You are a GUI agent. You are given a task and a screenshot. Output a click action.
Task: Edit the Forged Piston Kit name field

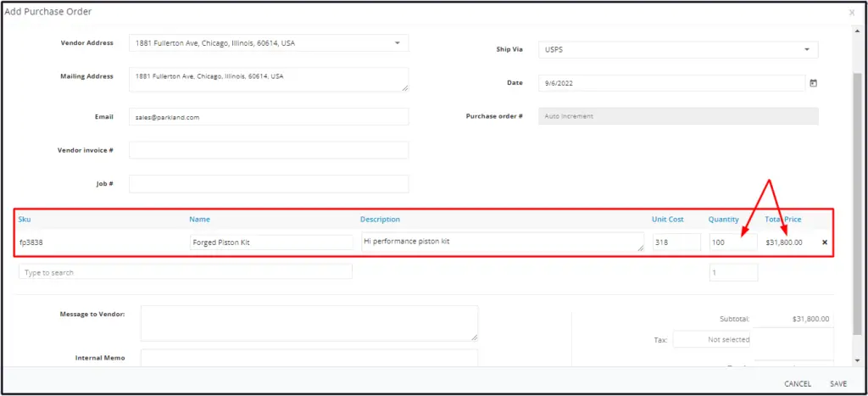[271, 242]
